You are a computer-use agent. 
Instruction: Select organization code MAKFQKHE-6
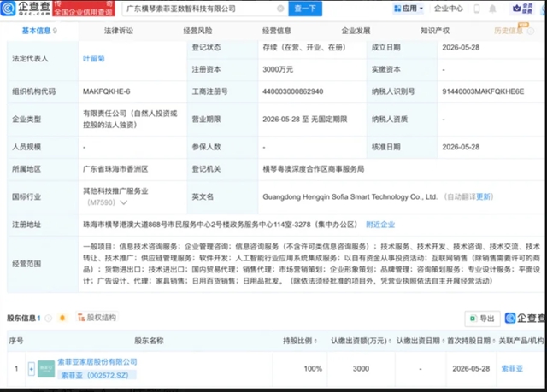tap(106, 91)
